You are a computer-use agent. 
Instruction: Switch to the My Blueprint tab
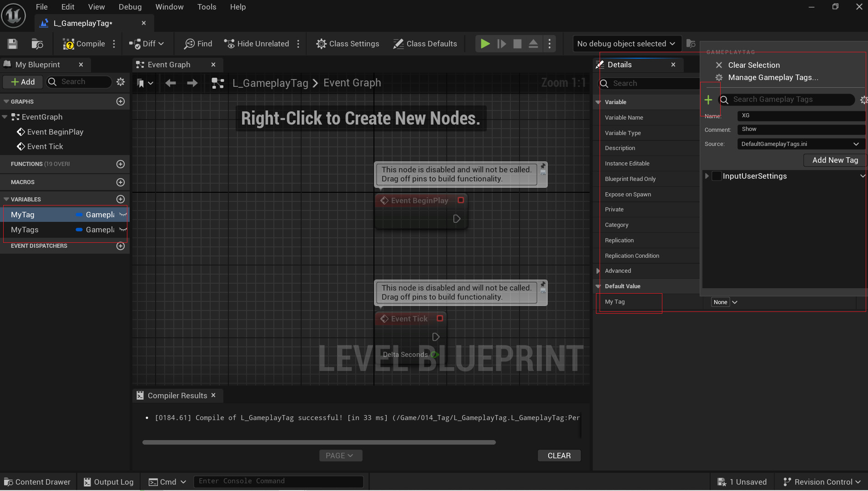37,65
